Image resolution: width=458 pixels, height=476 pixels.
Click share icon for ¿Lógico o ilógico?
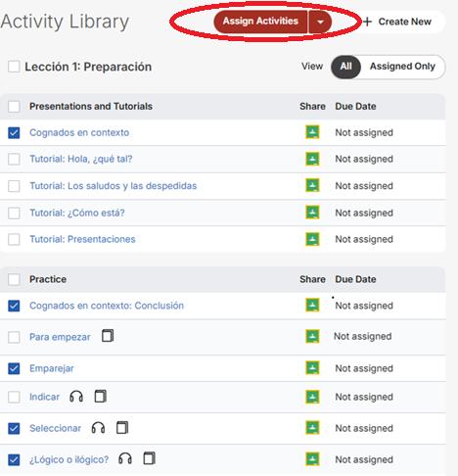tap(312, 459)
